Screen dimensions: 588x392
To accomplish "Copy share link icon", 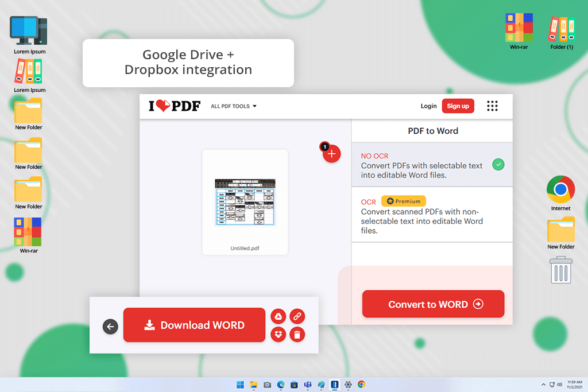I will [297, 316].
